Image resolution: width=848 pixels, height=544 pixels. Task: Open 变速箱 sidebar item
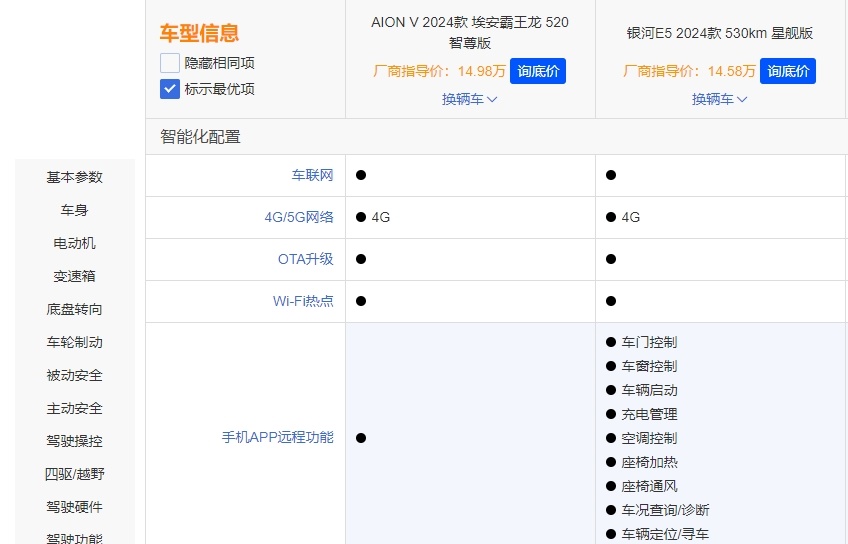[x=75, y=276]
